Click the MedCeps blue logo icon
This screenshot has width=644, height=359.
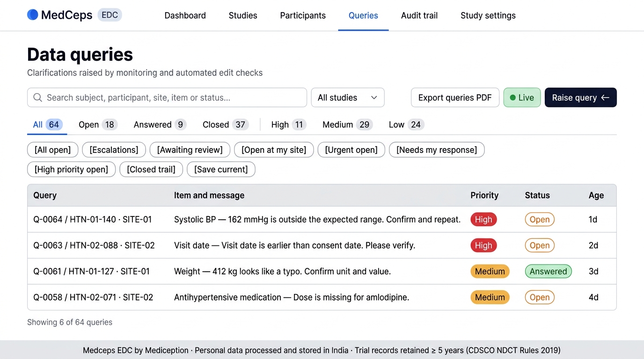click(32, 15)
